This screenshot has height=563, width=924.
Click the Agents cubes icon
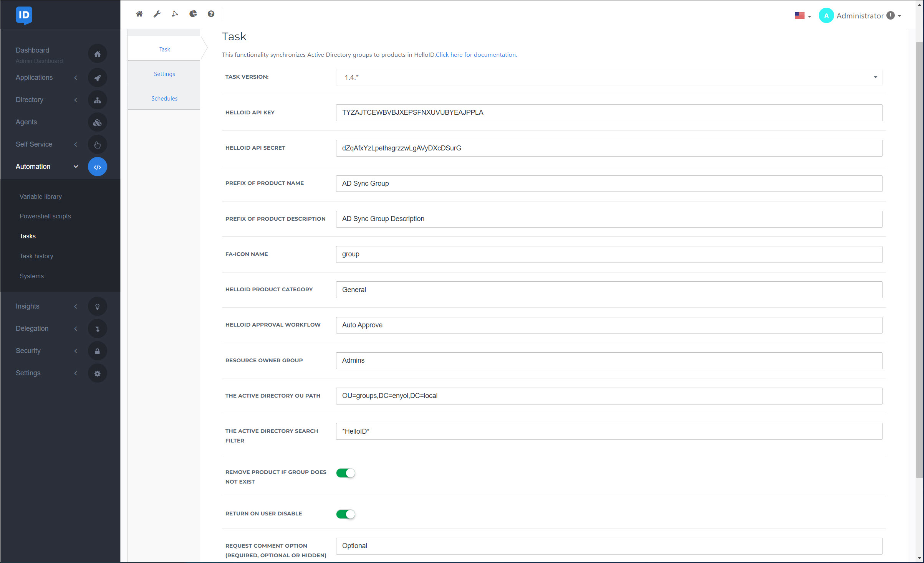click(97, 122)
